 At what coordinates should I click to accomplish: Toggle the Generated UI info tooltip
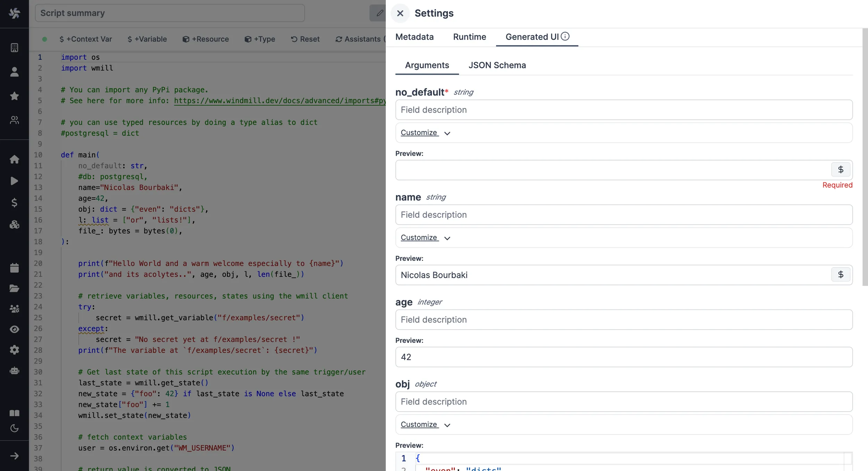566,36
